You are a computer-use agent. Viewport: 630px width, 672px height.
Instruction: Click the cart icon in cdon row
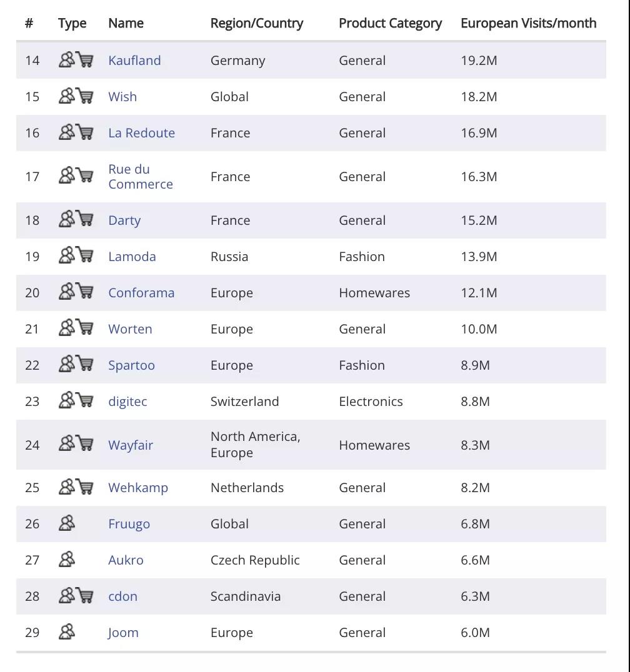[x=85, y=595]
